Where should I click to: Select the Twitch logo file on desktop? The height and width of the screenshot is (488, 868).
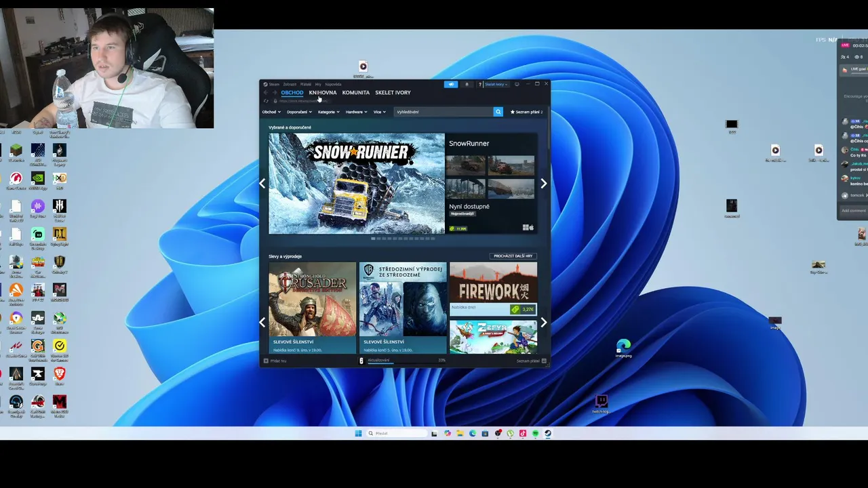click(x=601, y=403)
